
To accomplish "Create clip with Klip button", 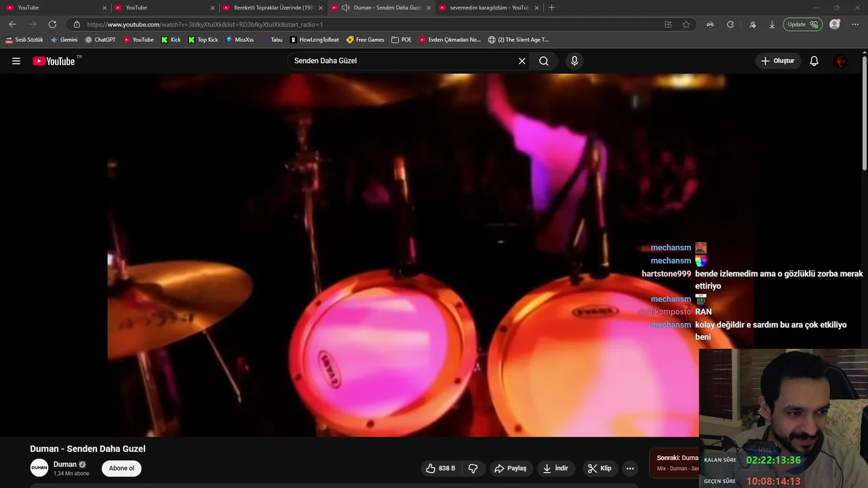I will 599,468.
